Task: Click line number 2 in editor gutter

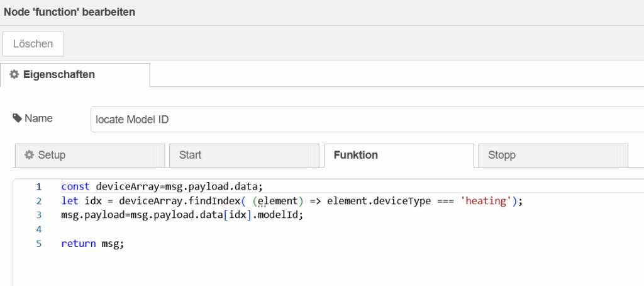Action: coord(38,201)
